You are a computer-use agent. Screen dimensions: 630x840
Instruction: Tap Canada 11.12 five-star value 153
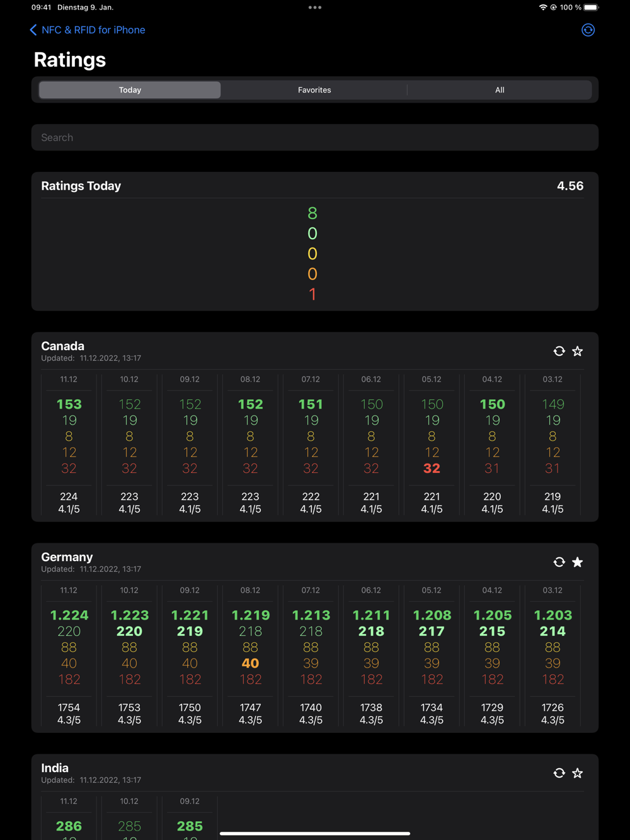click(69, 404)
